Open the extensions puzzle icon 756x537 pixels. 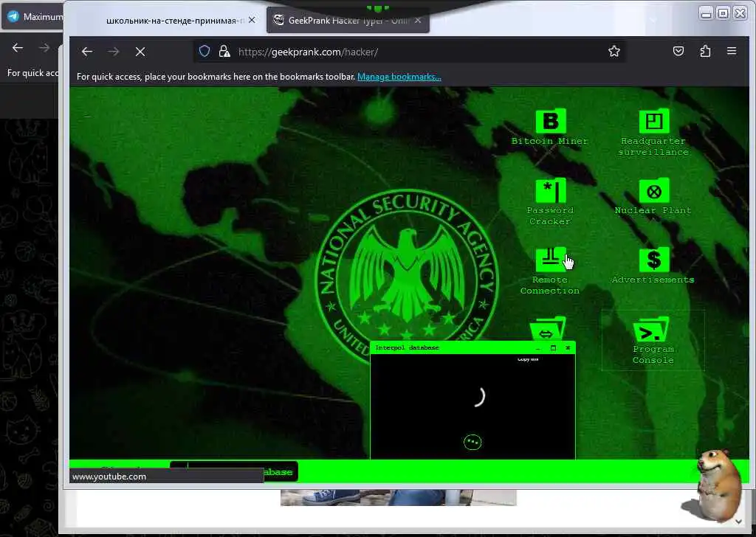click(705, 51)
